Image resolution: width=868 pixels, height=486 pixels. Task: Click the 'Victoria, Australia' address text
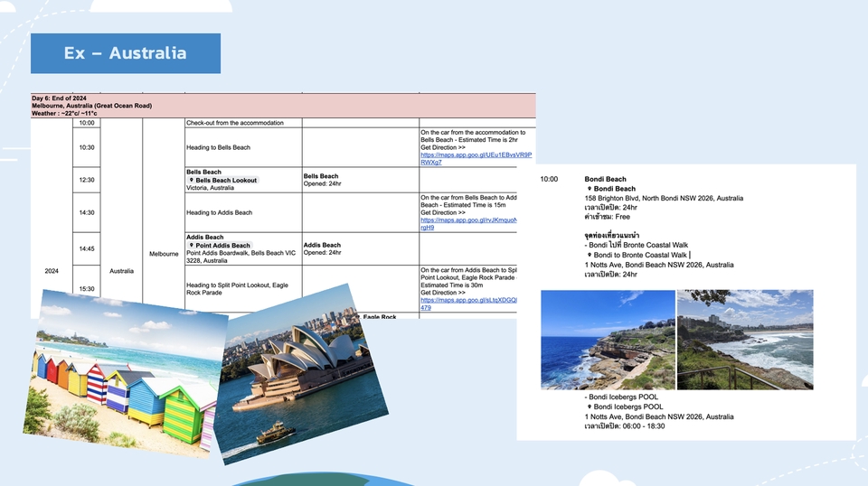coord(211,188)
